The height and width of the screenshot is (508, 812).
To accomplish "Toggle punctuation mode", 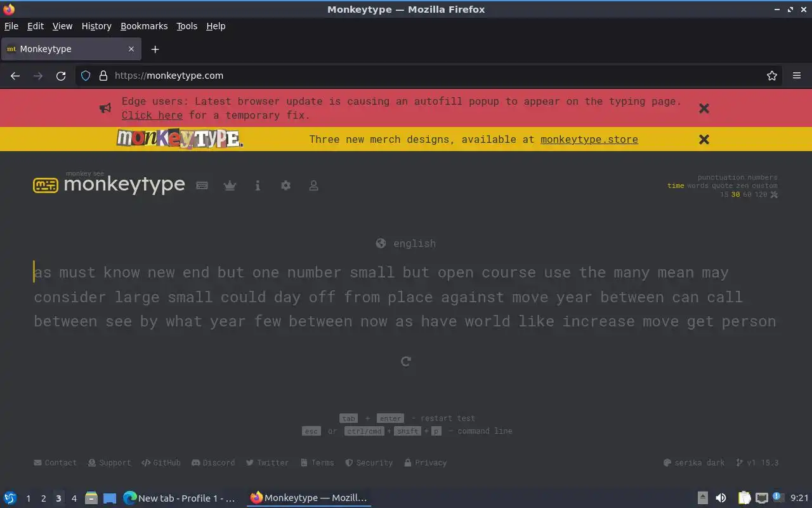I will click(721, 178).
